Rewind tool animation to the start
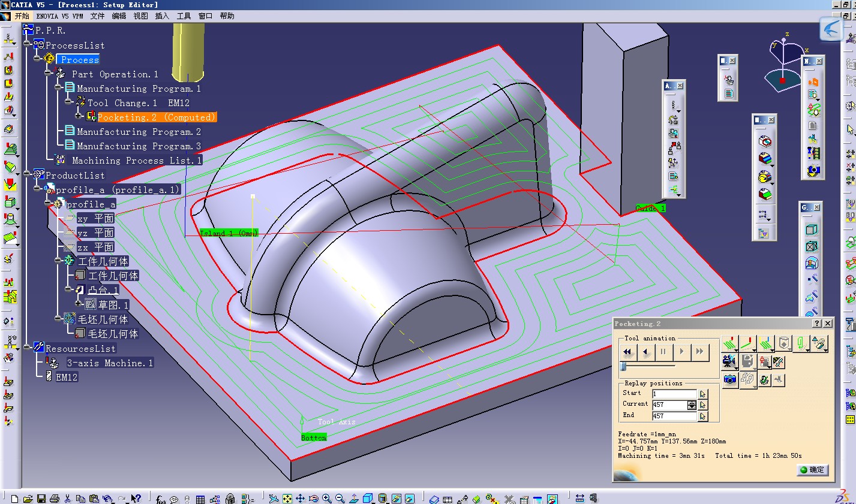856x504 pixels. (x=628, y=352)
